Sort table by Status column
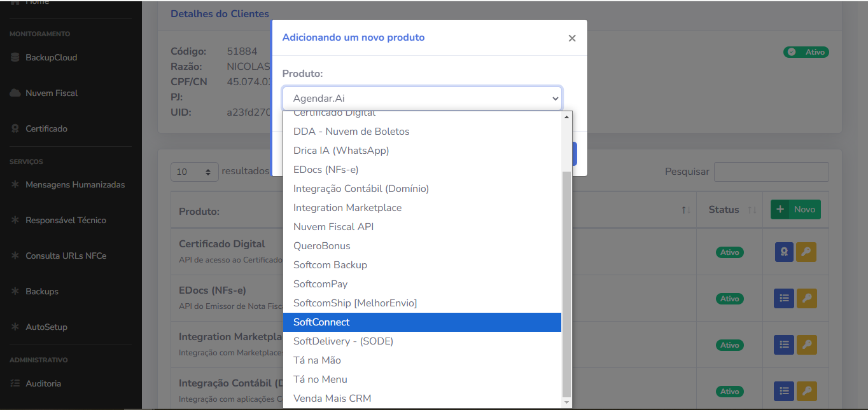This screenshot has height=410, width=868. pos(752,210)
